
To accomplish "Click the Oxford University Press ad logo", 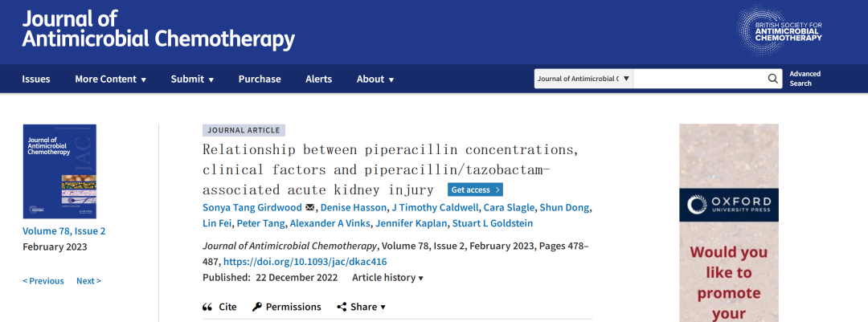I will pyautogui.click(x=729, y=206).
